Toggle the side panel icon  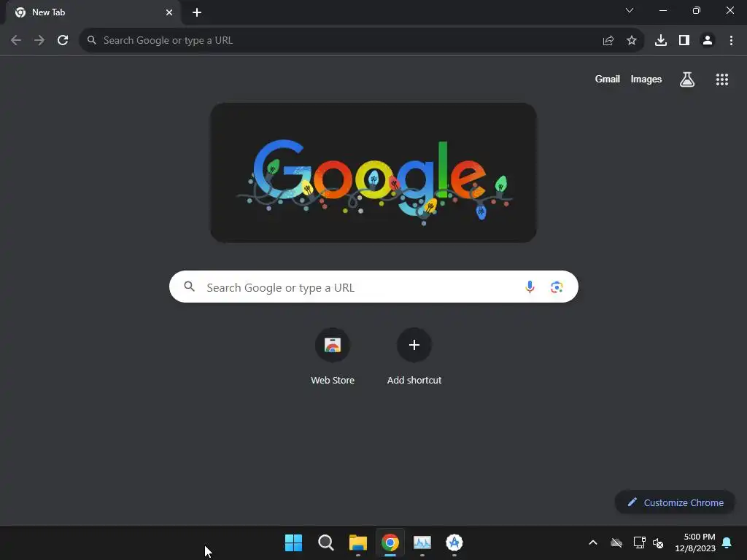(x=684, y=41)
